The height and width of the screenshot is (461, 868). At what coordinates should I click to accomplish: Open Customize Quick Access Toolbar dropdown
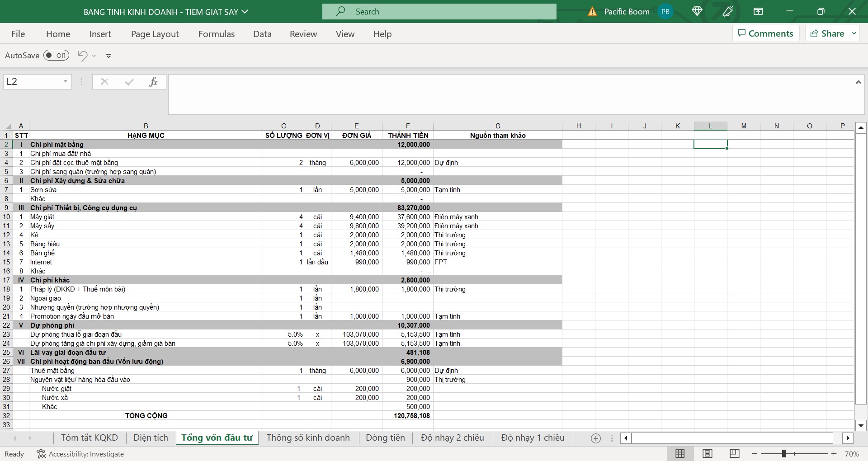(108, 56)
